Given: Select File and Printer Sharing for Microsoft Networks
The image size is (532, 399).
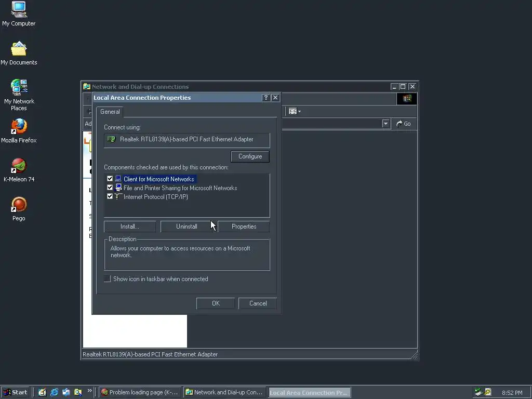Looking at the screenshot, I should 180,188.
